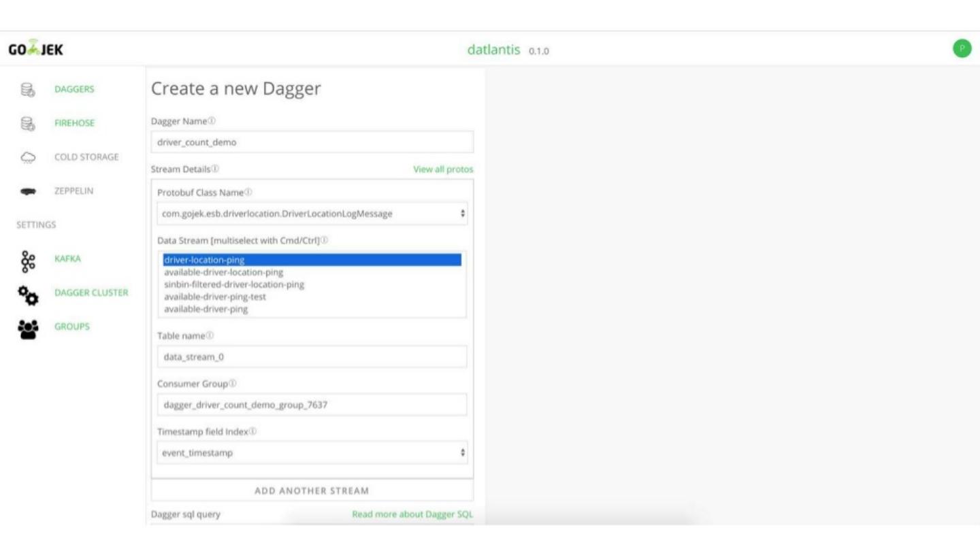Click the info icon beside Consumer Group
Viewport: 980px width, 551px height.
click(233, 384)
